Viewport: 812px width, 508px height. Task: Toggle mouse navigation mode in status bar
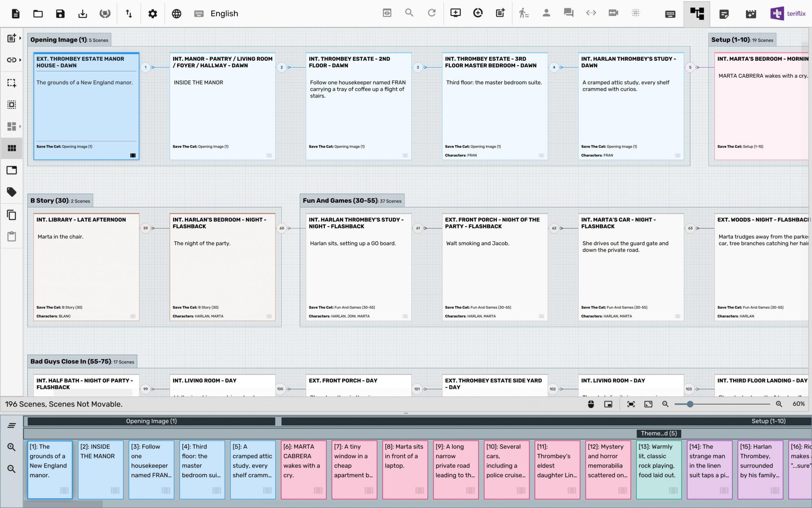click(591, 404)
